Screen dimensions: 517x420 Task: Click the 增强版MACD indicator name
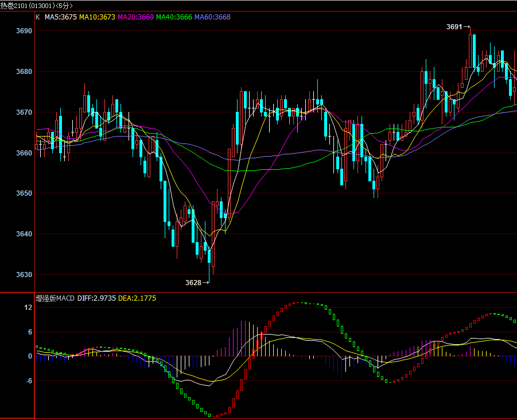coord(55,298)
